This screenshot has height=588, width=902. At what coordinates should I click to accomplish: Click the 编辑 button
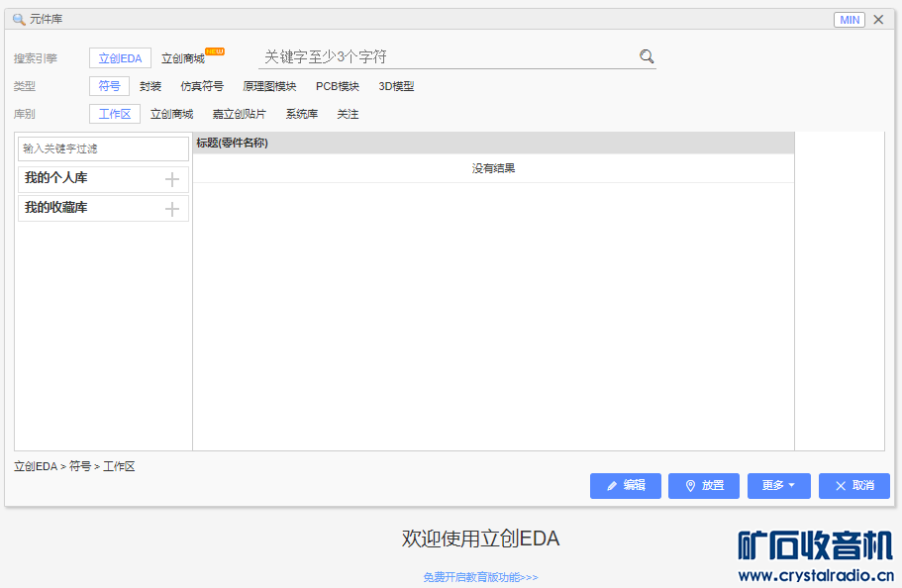(626, 486)
